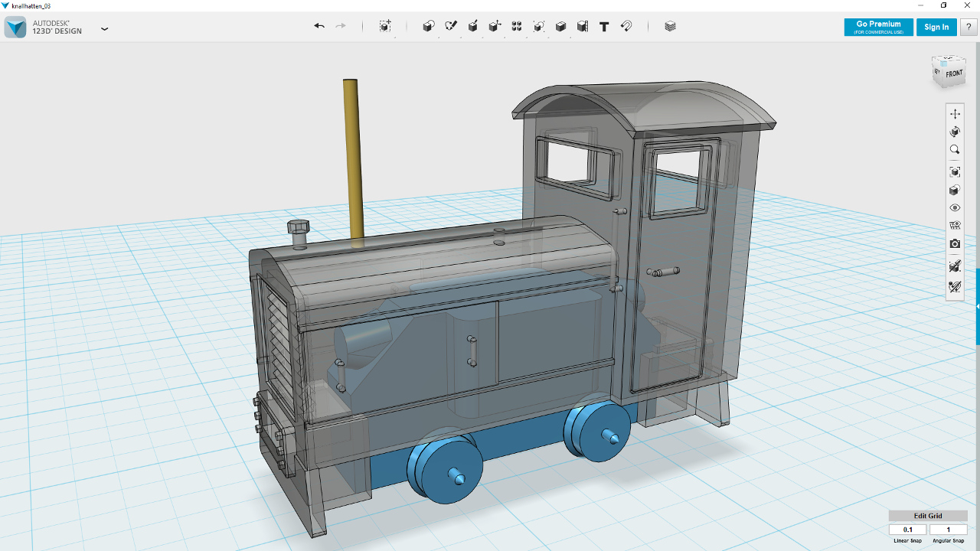This screenshot has width=980, height=551.
Task: Open the Transform tool
Action: pyautogui.click(x=385, y=26)
